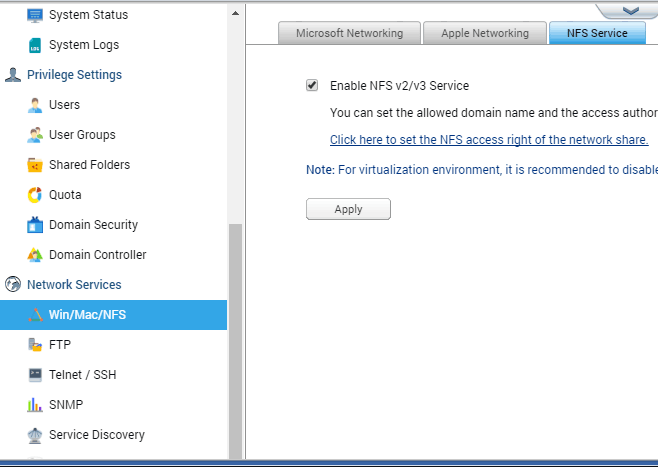The height and width of the screenshot is (467, 658).
Task: Toggle Enable NFS v2/v3 Service checkbox
Action: (312, 85)
